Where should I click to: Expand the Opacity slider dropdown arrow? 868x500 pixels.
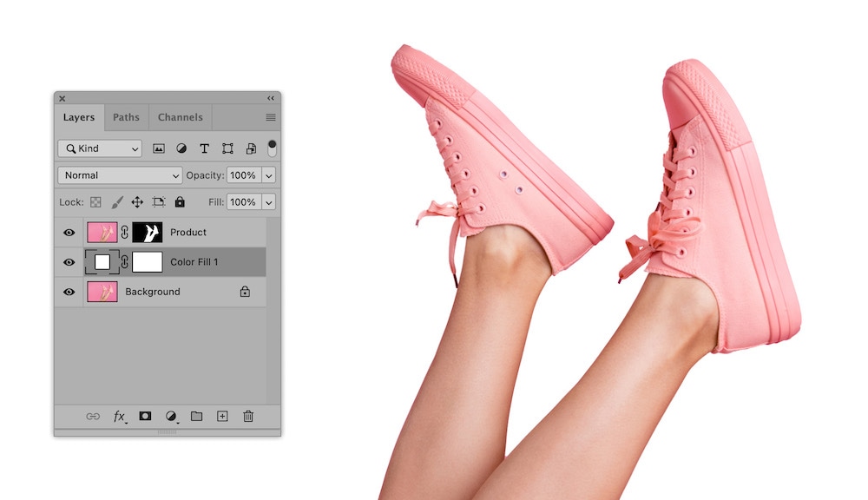(x=268, y=175)
